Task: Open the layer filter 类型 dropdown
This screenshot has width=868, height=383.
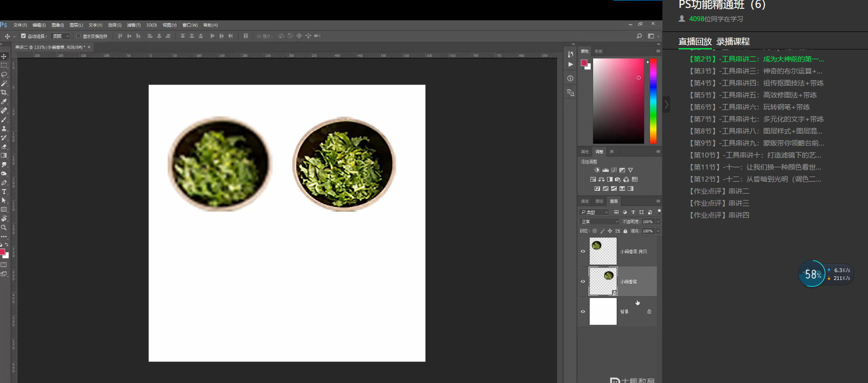Action: 595,212
